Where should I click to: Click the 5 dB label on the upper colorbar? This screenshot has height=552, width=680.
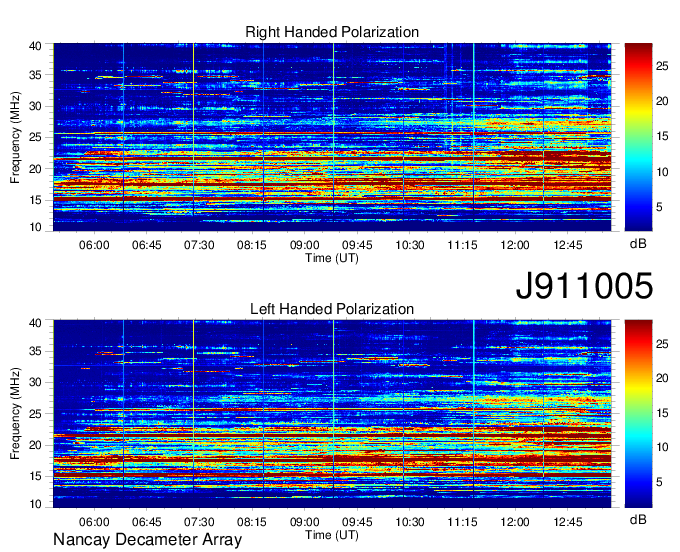tap(659, 207)
